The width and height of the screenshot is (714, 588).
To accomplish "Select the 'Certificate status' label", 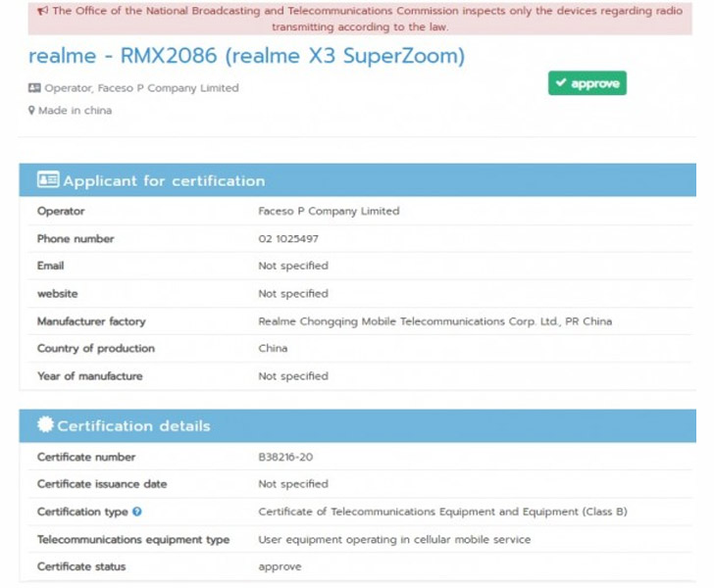I will tap(81, 566).
